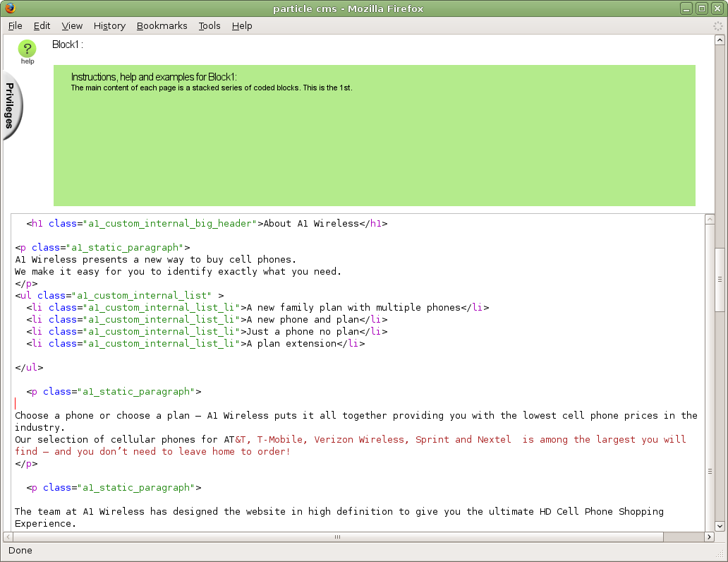Minimize the Firefox window
The height and width of the screenshot is (562, 728).
[x=686, y=8]
